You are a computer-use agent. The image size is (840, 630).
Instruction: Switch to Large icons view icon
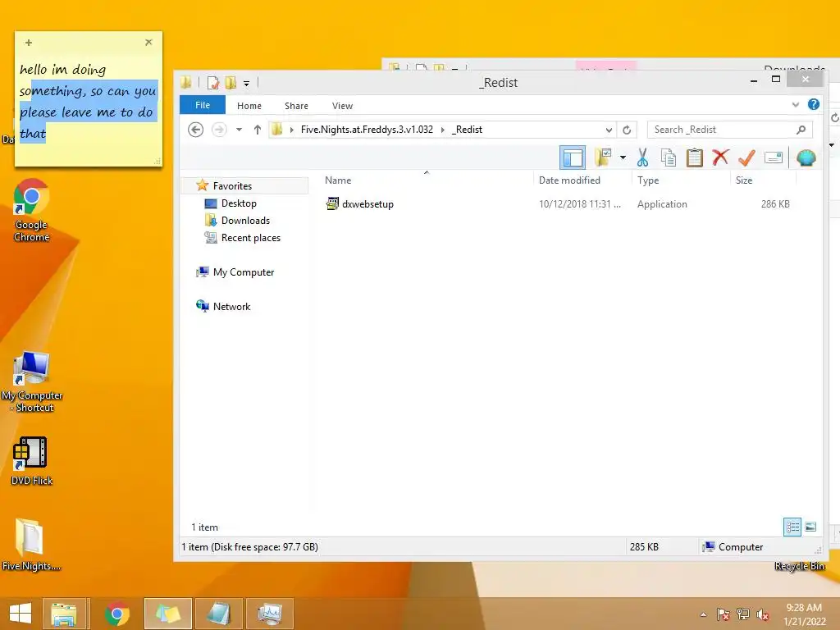click(x=810, y=527)
